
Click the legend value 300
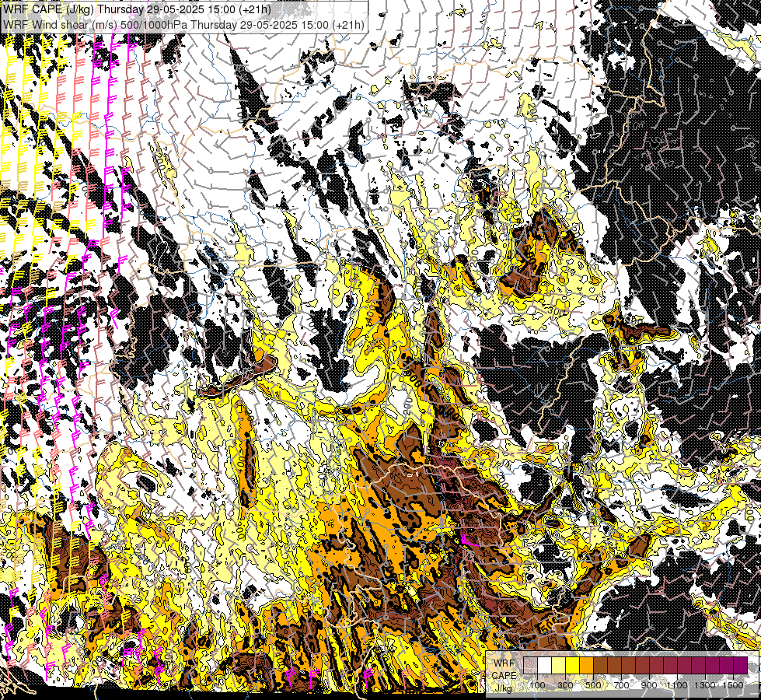(565, 685)
